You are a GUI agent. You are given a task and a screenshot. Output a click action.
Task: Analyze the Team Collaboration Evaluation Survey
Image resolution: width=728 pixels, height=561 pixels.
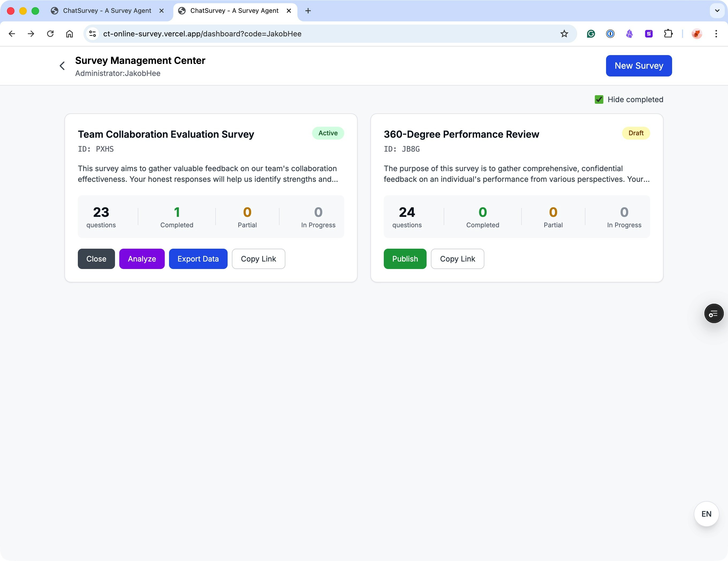click(142, 259)
